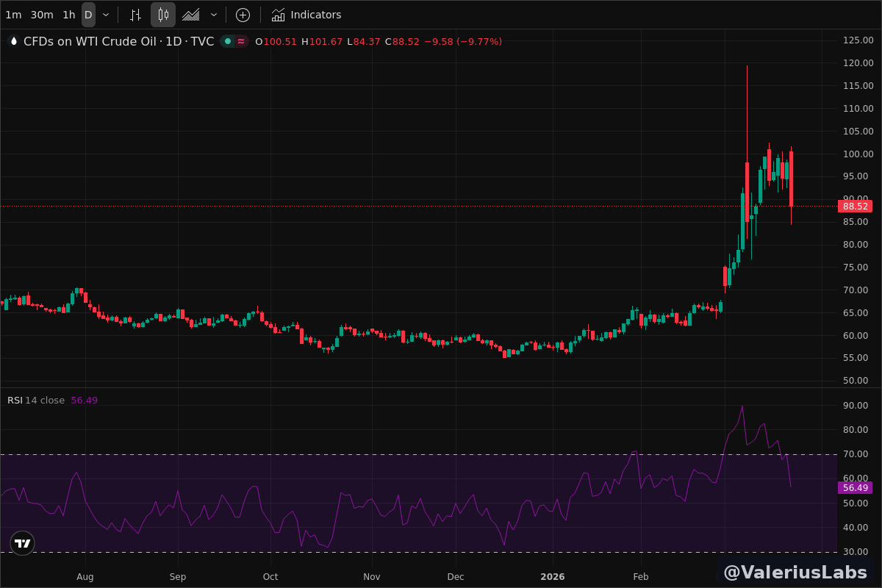
Task: Click the RSI value 56.49 in the legend
Action: pyautogui.click(x=84, y=401)
